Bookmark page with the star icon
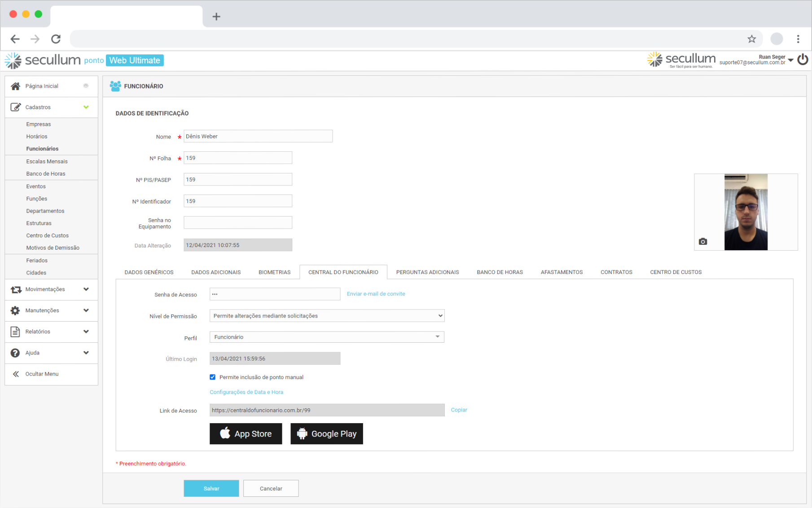Viewport: 812px width, 508px height. (x=751, y=39)
